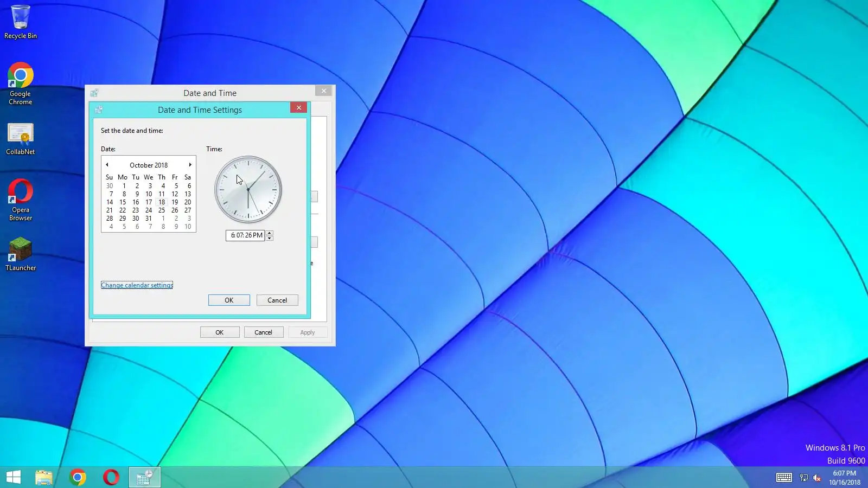Launch Opera Browser from the desktop shortcut

click(21, 200)
